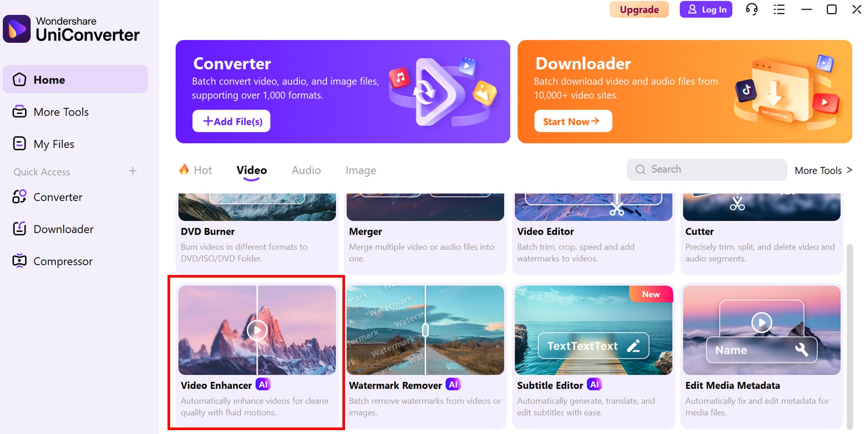868x434 pixels.
Task: Switch to the Image tab
Action: tap(361, 170)
